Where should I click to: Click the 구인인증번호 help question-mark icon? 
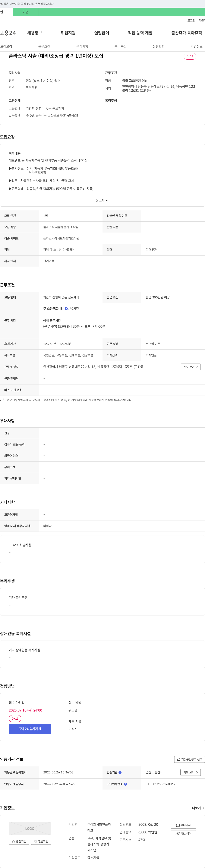(x=125, y=784)
